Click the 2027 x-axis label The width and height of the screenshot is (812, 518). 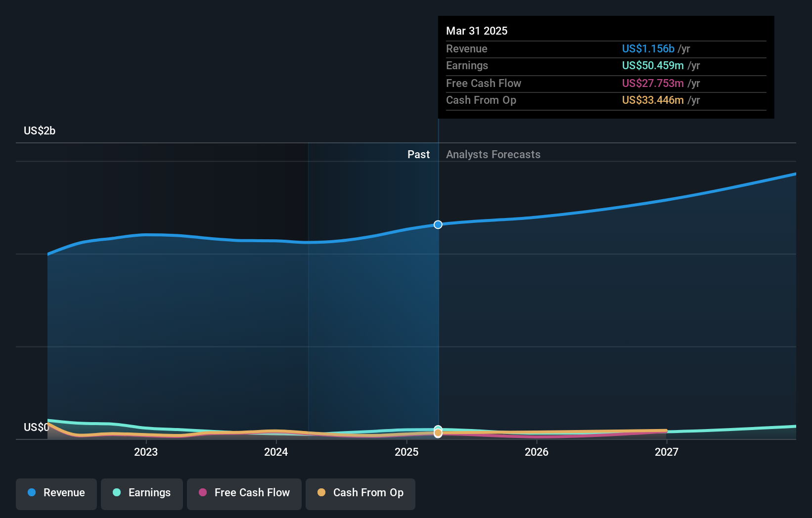(x=667, y=452)
